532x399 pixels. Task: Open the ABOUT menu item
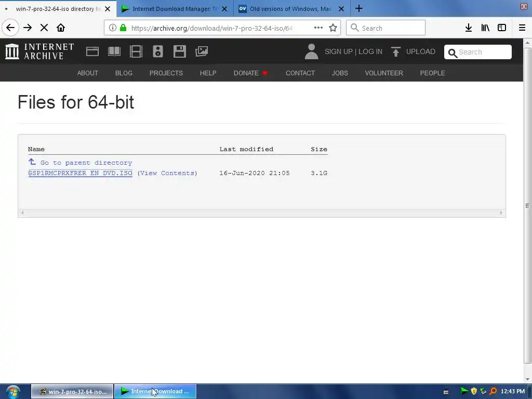87,73
